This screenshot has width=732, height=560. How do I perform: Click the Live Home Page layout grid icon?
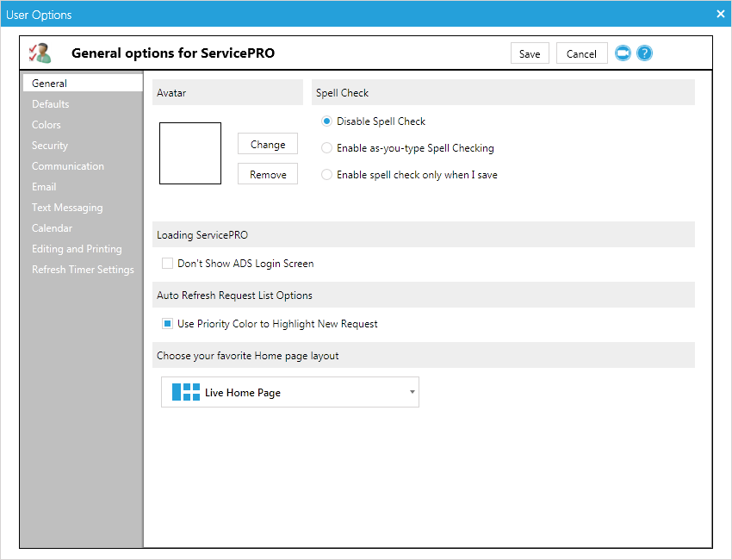pos(186,392)
